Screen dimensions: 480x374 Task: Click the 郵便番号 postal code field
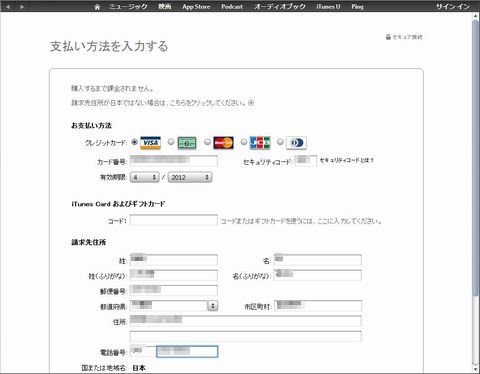pos(174,290)
